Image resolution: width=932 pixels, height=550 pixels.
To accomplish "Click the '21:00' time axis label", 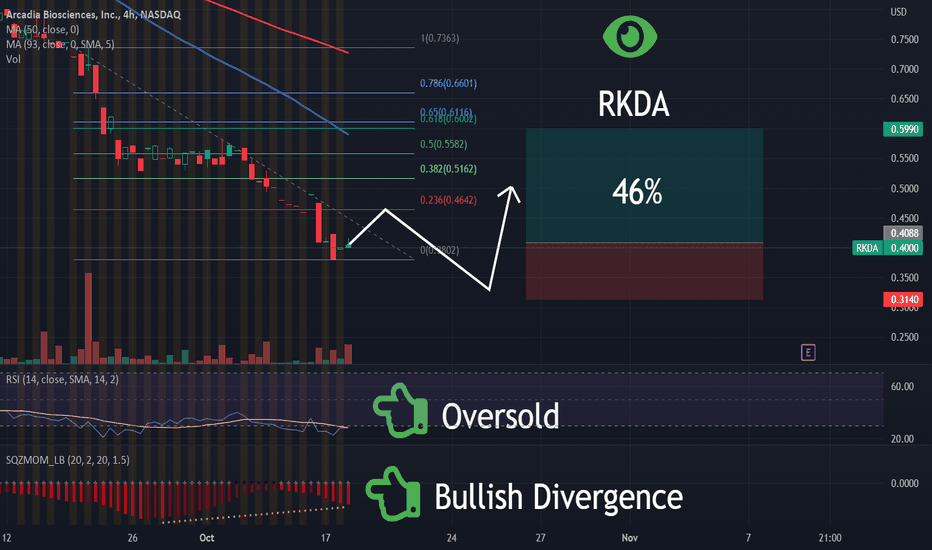I will [x=830, y=538].
